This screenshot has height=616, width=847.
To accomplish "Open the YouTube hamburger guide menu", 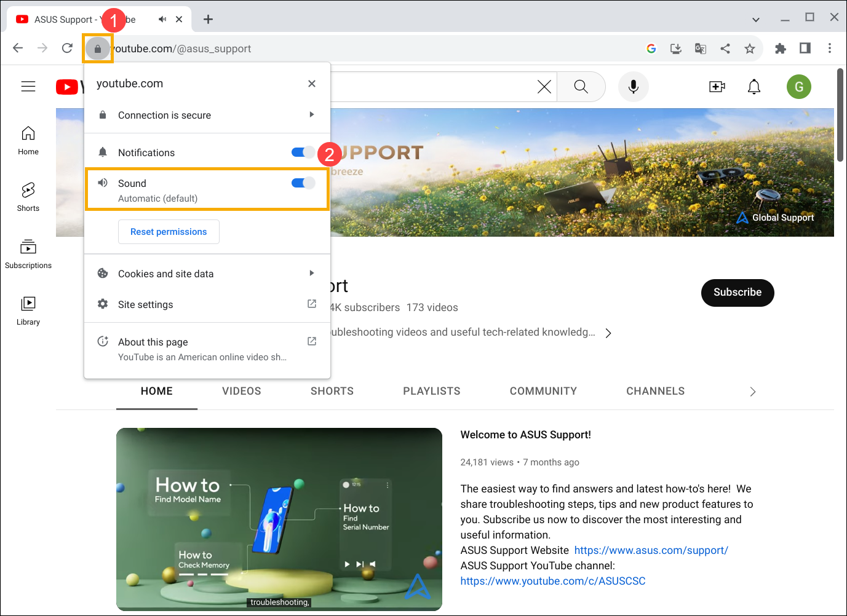I will [28, 87].
